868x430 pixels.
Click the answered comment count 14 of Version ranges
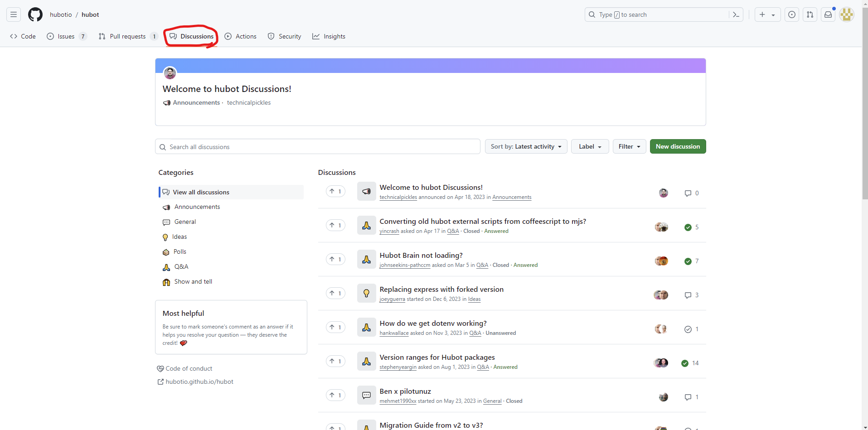(690, 363)
